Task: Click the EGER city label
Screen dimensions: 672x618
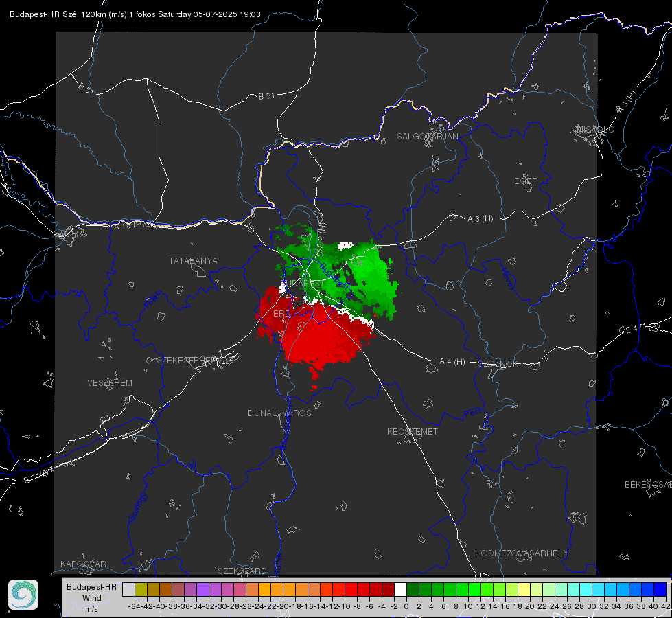Action: coord(526,181)
